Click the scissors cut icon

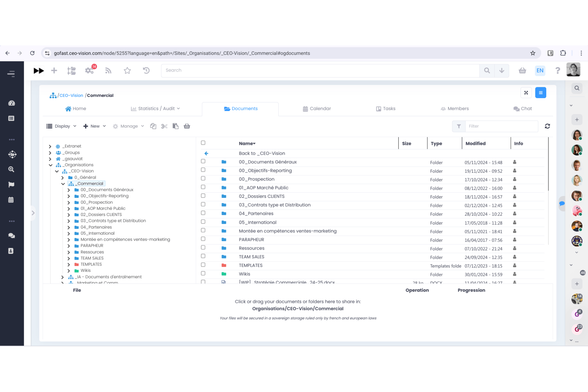click(164, 126)
